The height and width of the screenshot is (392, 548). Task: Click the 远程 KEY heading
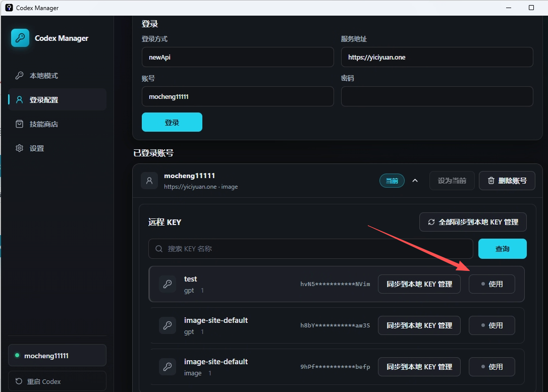coord(165,222)
